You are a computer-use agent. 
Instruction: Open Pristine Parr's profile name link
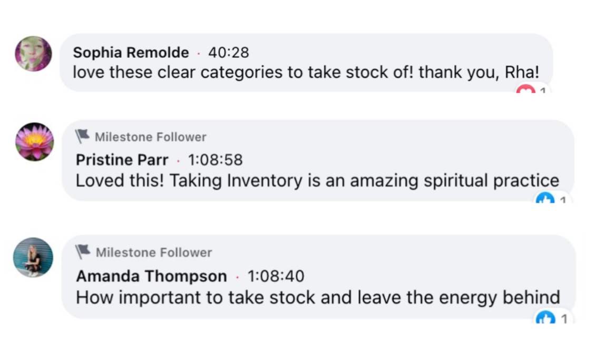point(122,160)
